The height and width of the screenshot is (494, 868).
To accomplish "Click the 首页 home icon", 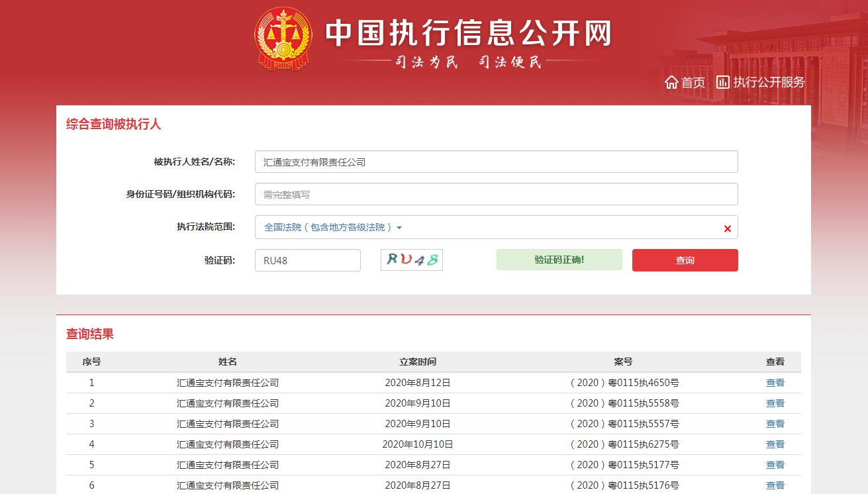I will point(671,82).
